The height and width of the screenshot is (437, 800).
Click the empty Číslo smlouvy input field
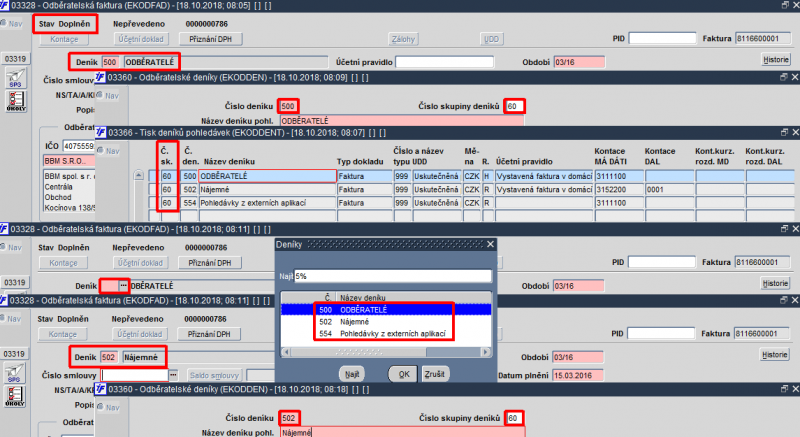pos(135,375)
